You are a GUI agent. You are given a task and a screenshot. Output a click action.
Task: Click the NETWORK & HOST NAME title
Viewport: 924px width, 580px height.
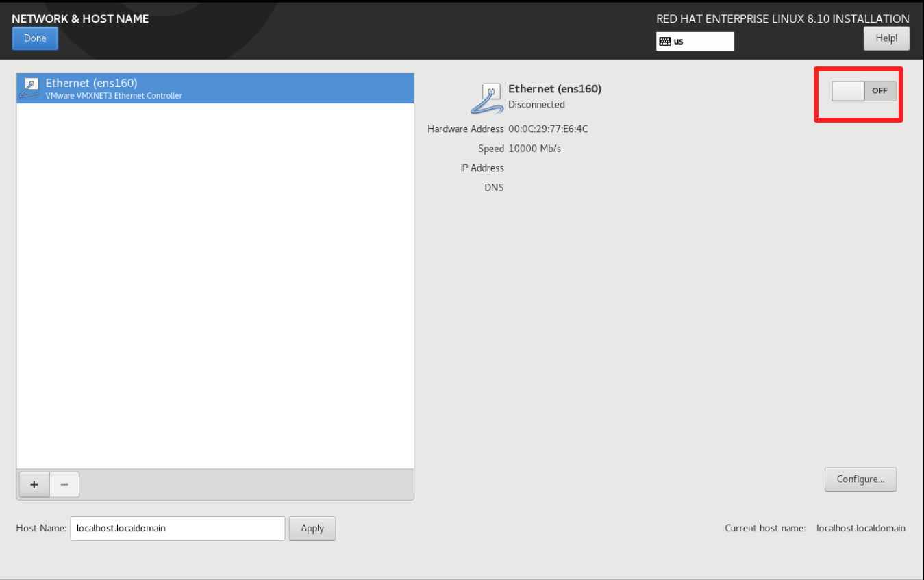pyautogui.click(x=80, y=18)
